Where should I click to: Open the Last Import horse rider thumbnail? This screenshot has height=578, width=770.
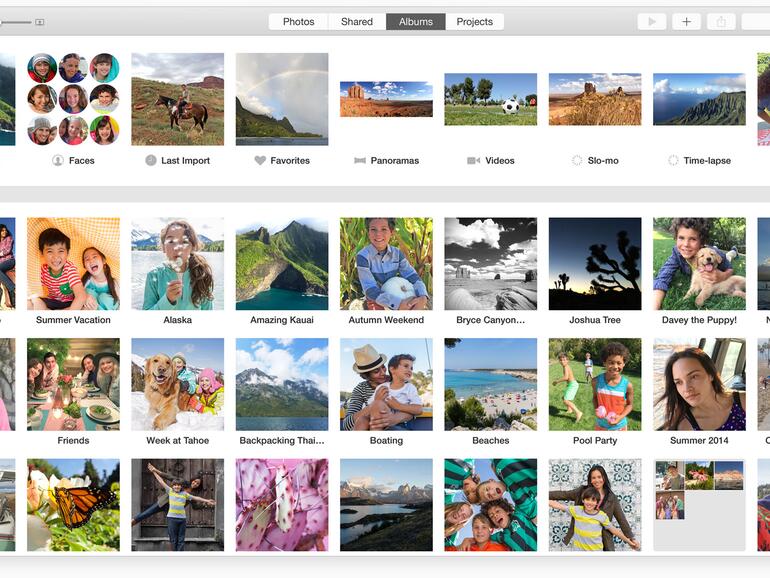(x=178, y=99)
